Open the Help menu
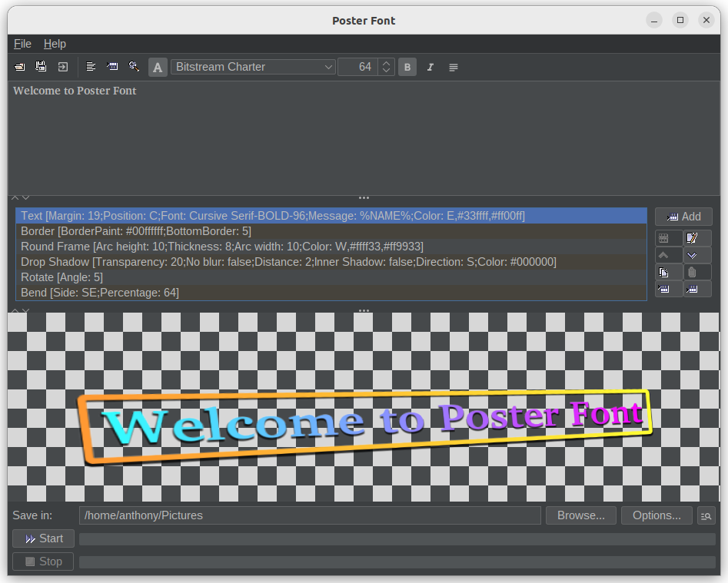Viewport: 728px width, 583px height. [x=55, y=44]
